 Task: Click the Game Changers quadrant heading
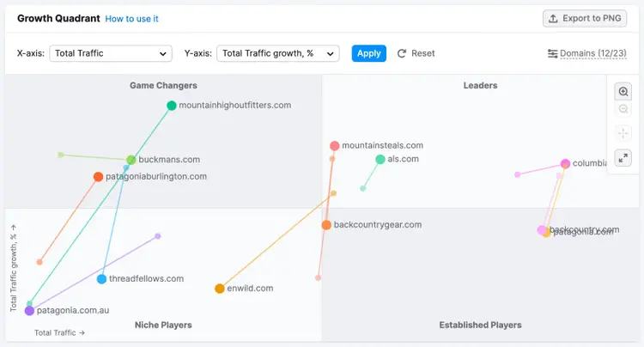[163, 85]
